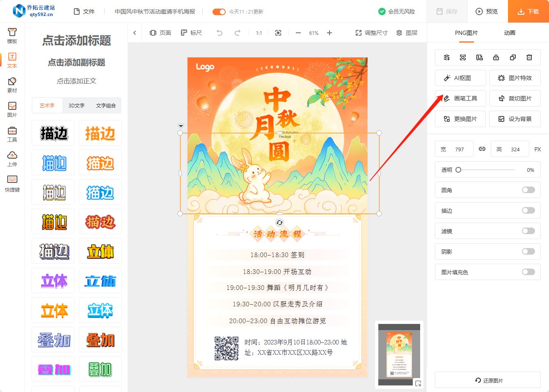This screenshot has width=549, height=392.
Task: Click 裁切图片 crop image button
Action: coord(515,98)
